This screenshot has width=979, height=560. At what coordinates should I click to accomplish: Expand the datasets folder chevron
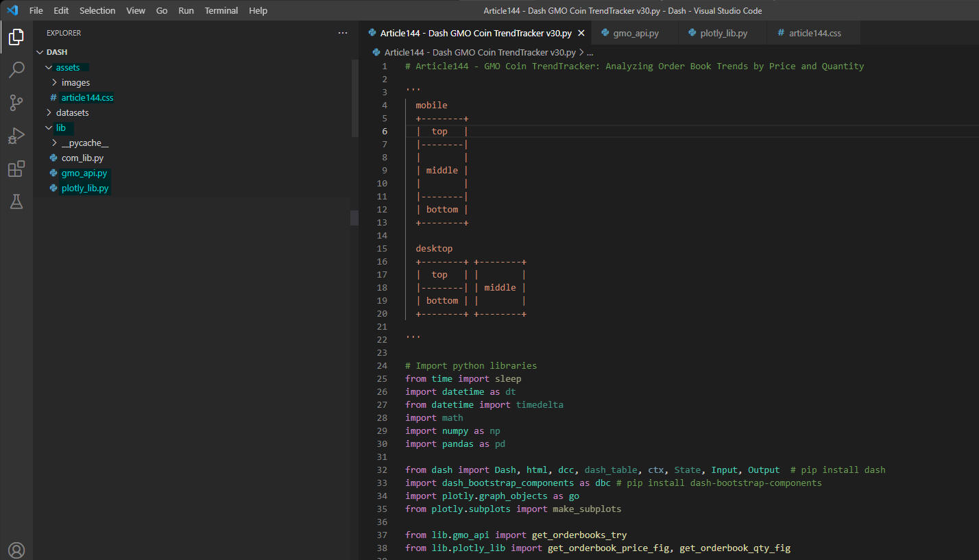[x=49, y=112]
